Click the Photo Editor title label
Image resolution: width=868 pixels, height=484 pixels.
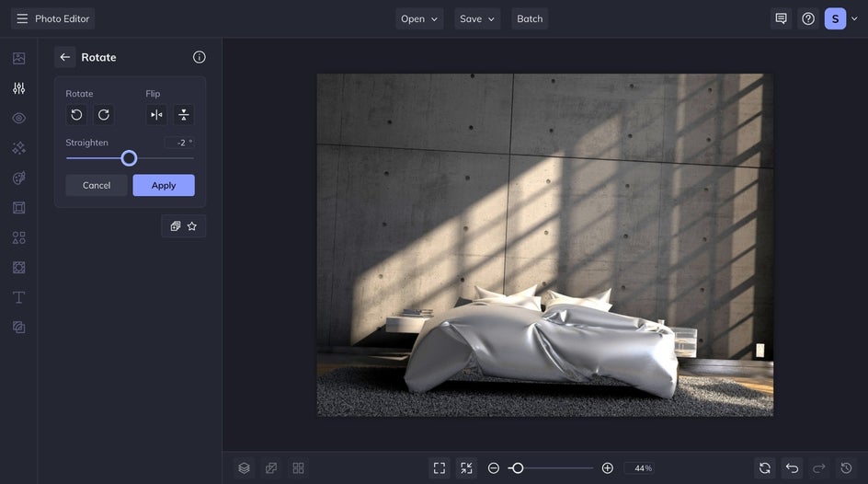(62, 18)
